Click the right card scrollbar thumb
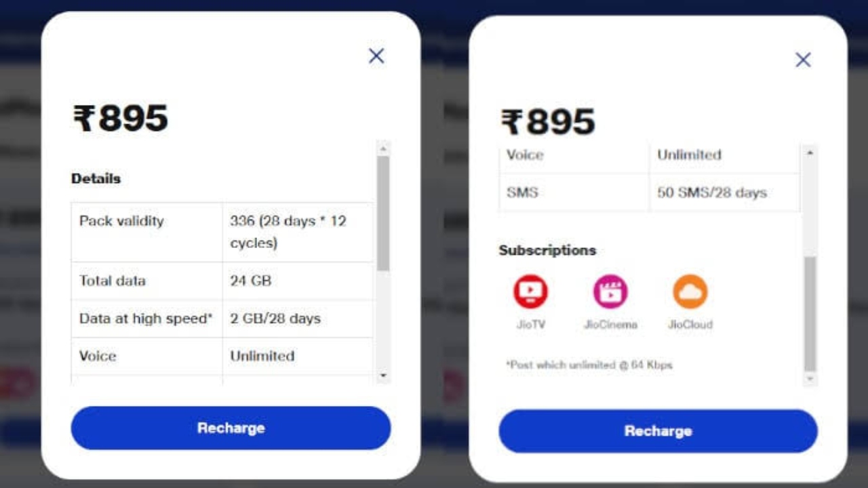The height and width of the screenshot is (488, 868). click(810, 314)
